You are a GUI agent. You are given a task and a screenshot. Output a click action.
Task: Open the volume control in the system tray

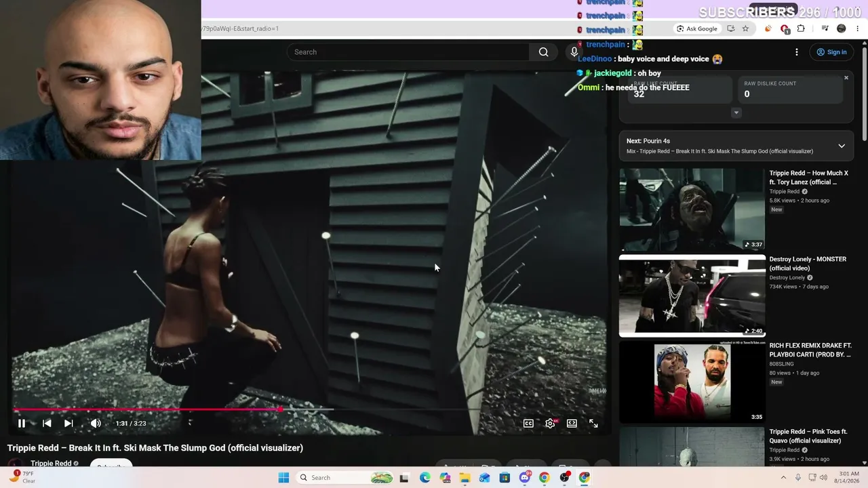824,478
